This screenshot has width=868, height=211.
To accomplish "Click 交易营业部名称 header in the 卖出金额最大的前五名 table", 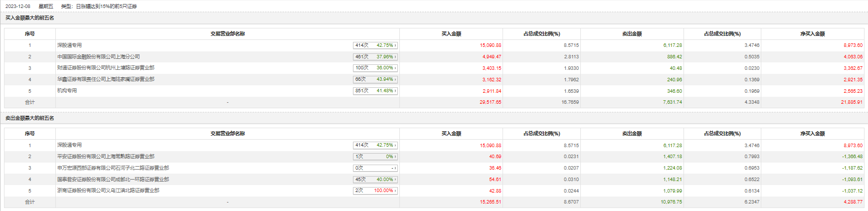I will 227,134.
